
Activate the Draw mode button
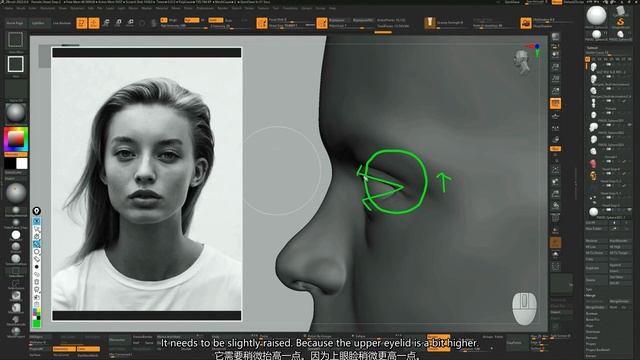[x=94, y=23]
